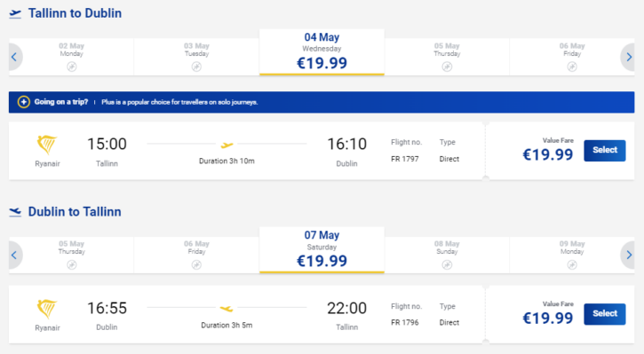The image size is (644, 354).
Task: Choose the 05 May Thursday outbound date
Action: pyautogui.click(x=447, y=57)
